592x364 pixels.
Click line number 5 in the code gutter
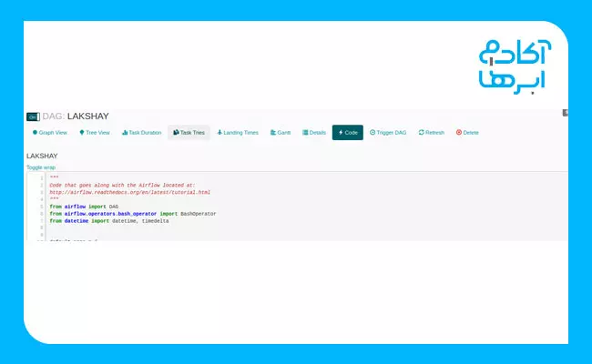coord(41,207)
